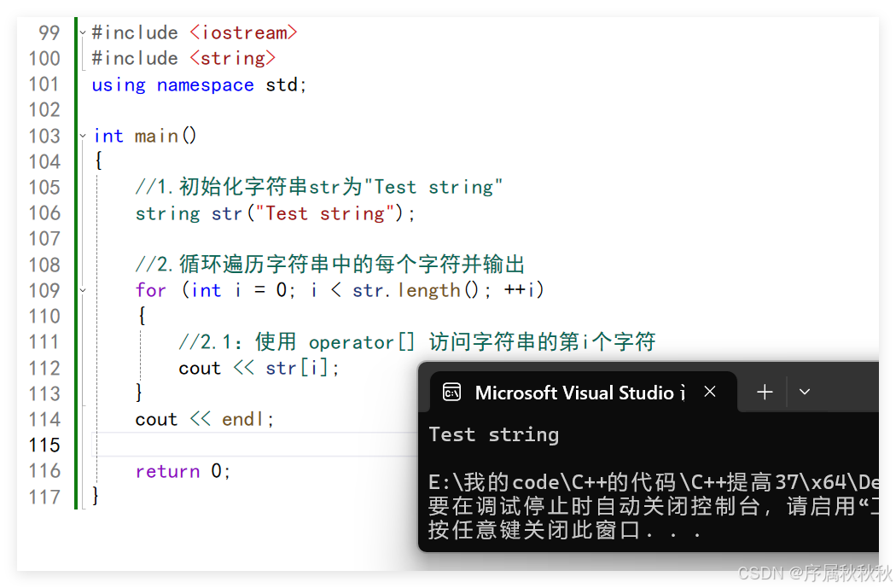The width and height of the screenshot is (896, 588).
Task: Click 'using namespace std;' line
Action: (199, 84)
